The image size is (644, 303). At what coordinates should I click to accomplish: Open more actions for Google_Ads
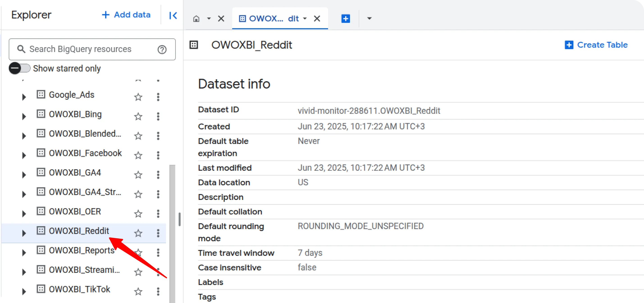coord(158,97)
